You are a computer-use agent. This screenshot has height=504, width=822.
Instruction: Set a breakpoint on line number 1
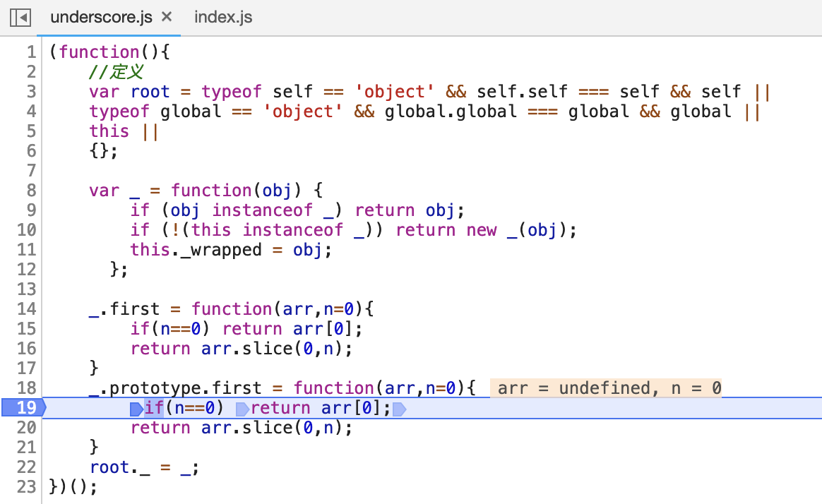(31, 52)
